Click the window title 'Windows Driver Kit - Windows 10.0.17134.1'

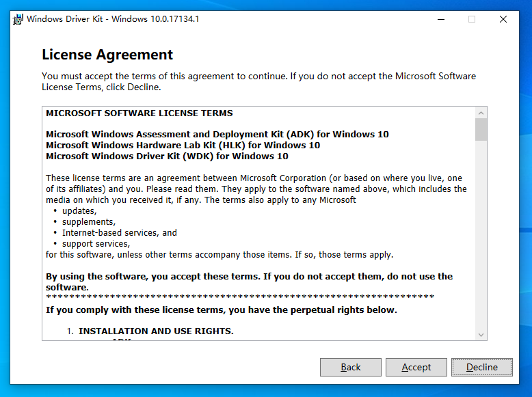[x=113, y=19]
